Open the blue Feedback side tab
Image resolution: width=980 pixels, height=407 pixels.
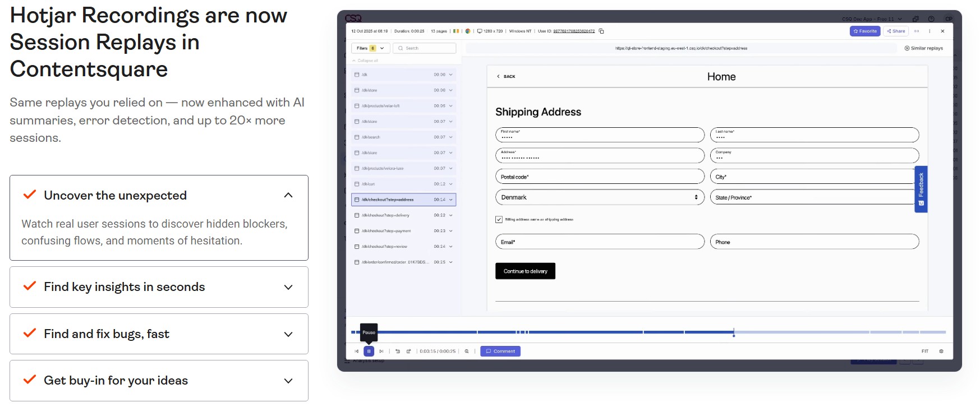[921, 189]
